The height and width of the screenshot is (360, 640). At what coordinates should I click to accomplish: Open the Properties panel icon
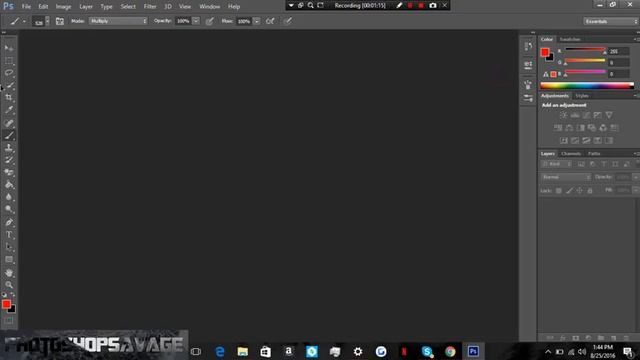(x=528, y=65)
